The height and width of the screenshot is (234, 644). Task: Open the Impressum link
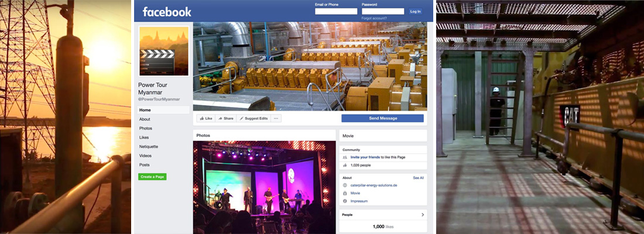click(x=359, y=201)
